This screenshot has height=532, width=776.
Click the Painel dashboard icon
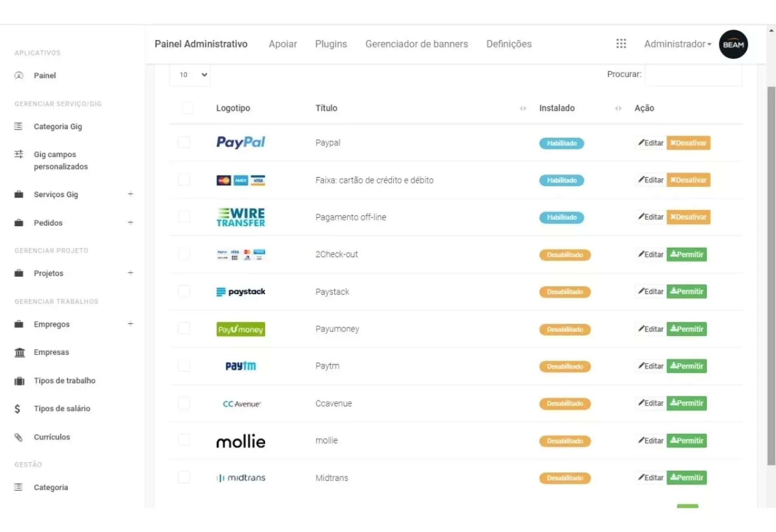tap(19, 76)
